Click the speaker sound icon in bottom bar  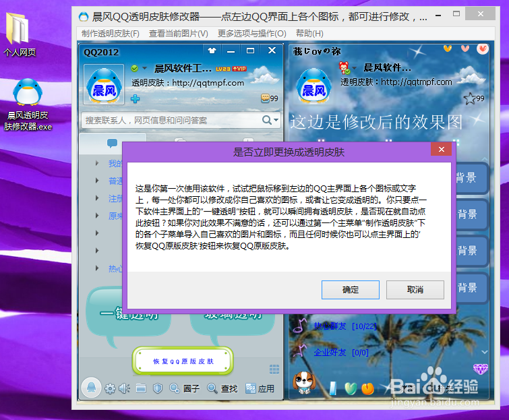(x=124, y=388)
